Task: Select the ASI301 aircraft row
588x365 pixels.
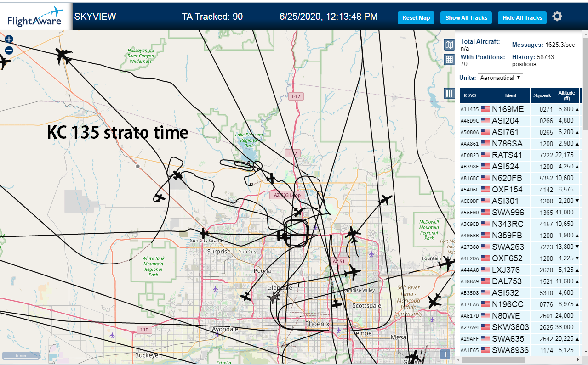Action: [520, 201]
